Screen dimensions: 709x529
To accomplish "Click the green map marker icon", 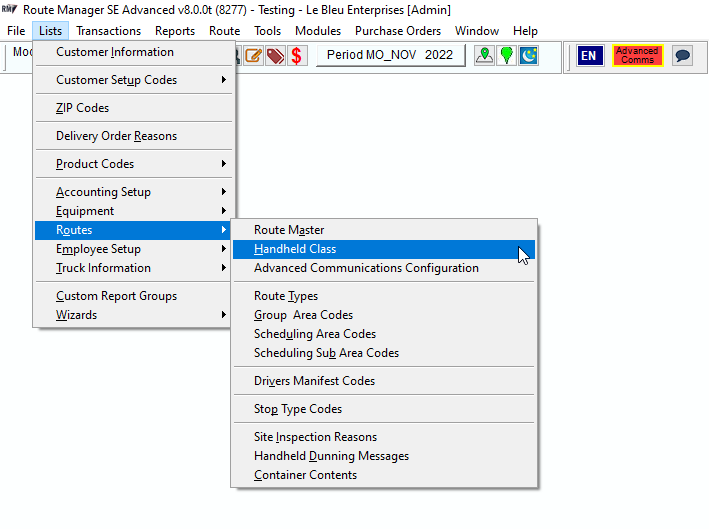I will point(506,56).
